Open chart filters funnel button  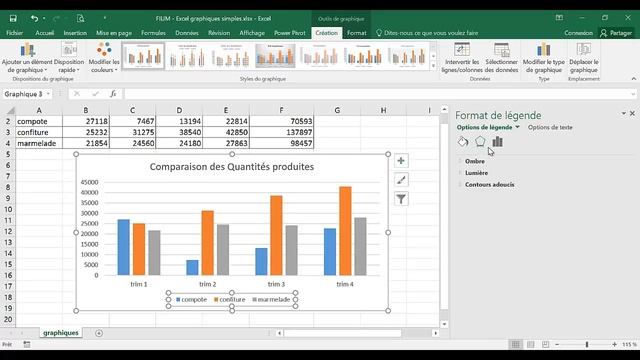click(x=401, y=199)
